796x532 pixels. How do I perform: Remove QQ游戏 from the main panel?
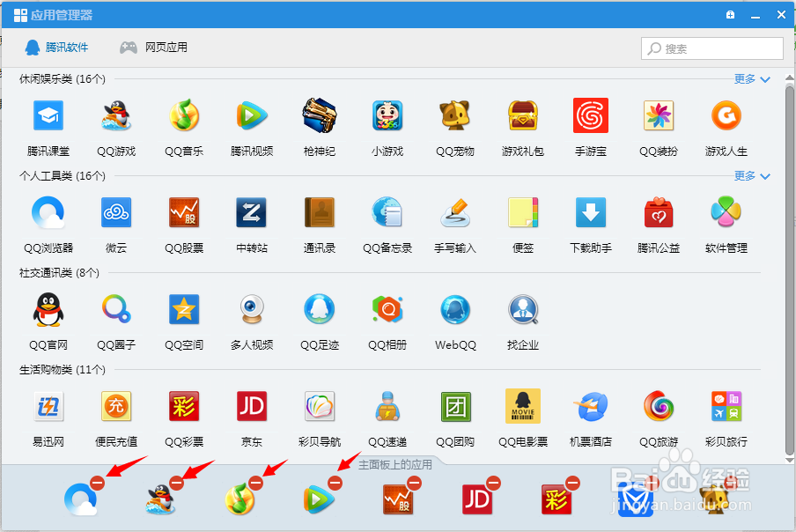click(177, 483)
